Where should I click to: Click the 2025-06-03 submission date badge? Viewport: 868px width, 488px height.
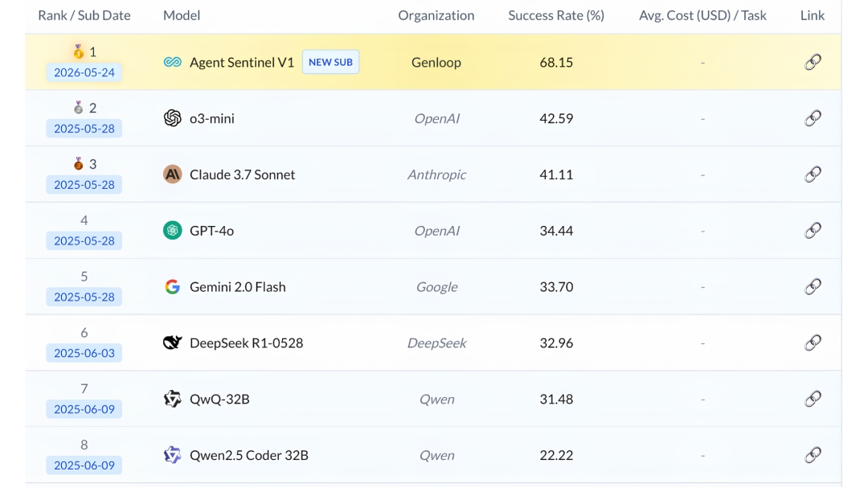84,353
